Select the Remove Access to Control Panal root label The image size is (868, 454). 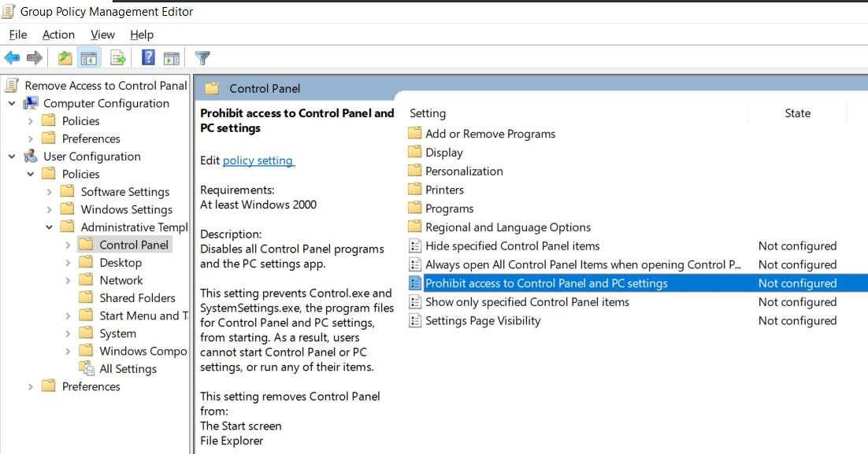tap(106, 85)
